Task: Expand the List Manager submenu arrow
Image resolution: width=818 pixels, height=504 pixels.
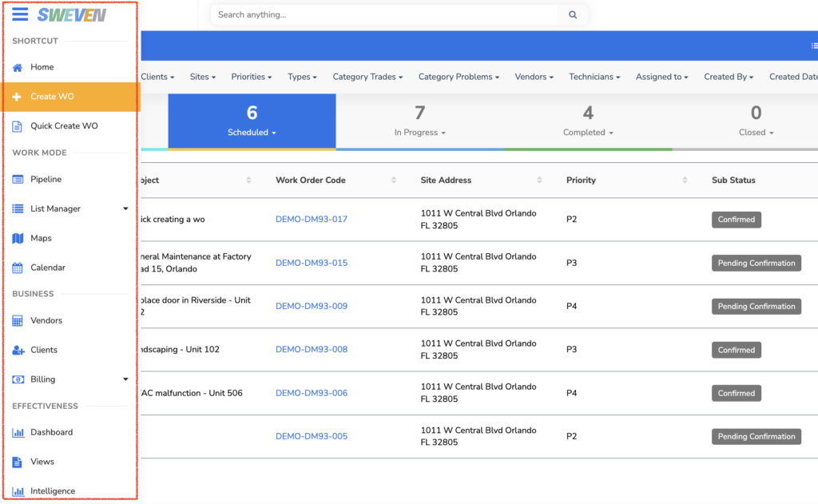Action: tap(125, 208)
